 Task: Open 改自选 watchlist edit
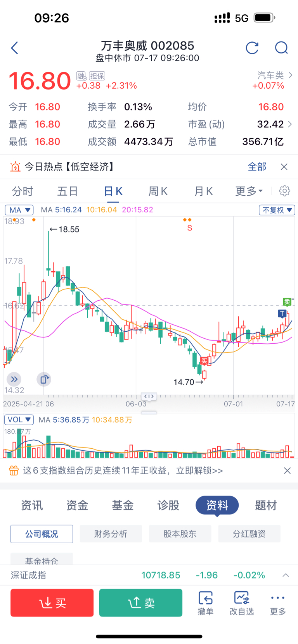242,603
